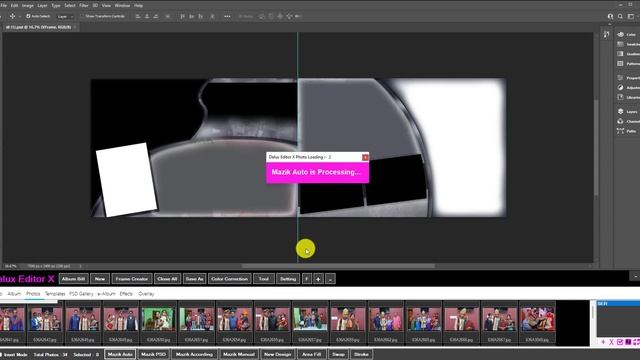Switch to the Overlay tab
This screenshot has width=640, height=360.
(146, 294)
